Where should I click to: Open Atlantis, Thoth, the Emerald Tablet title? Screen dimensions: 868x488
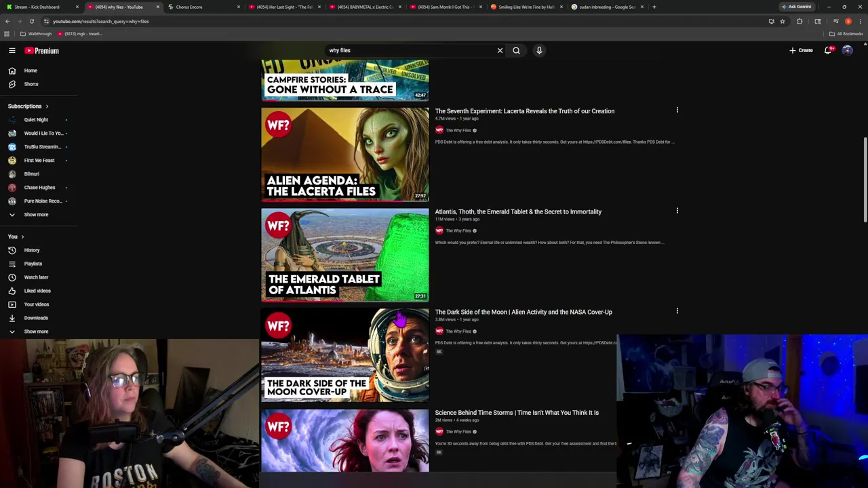click(518, 211)
